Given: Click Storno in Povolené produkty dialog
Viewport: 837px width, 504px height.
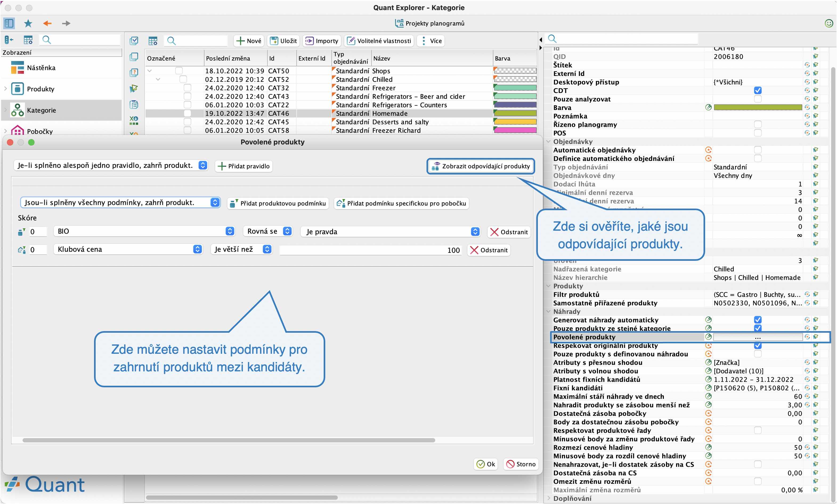Looking at the screenshot, I should (521, 464).
